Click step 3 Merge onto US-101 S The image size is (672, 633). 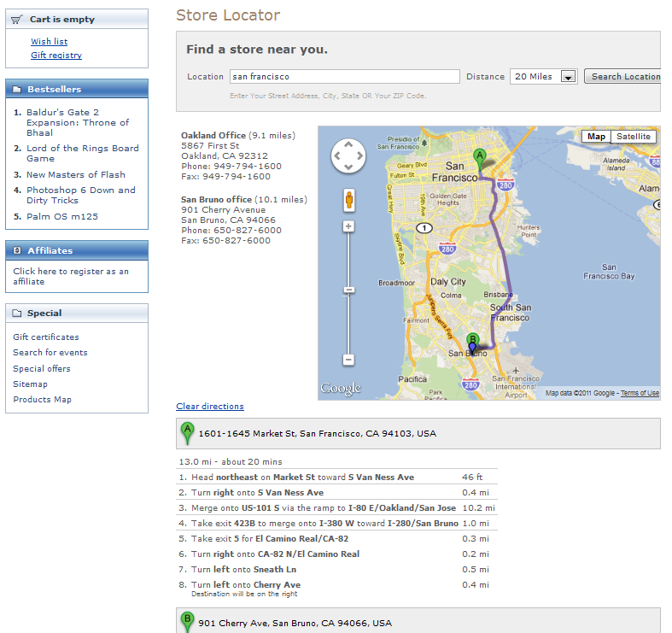pyautogui.click(x=337, y=507)
